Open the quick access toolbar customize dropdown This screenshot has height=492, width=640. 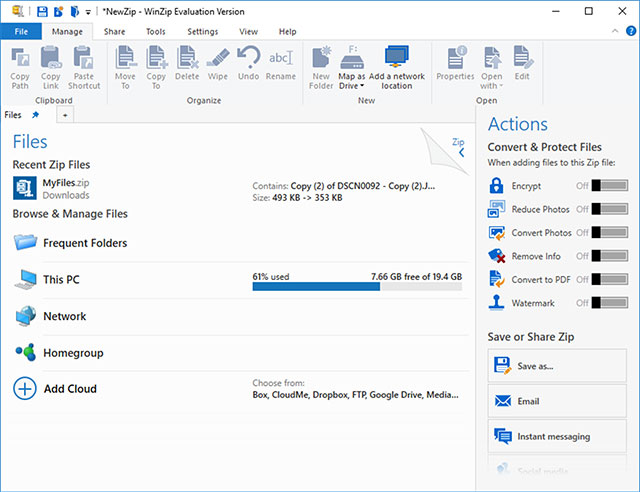[x=88, y=12]
